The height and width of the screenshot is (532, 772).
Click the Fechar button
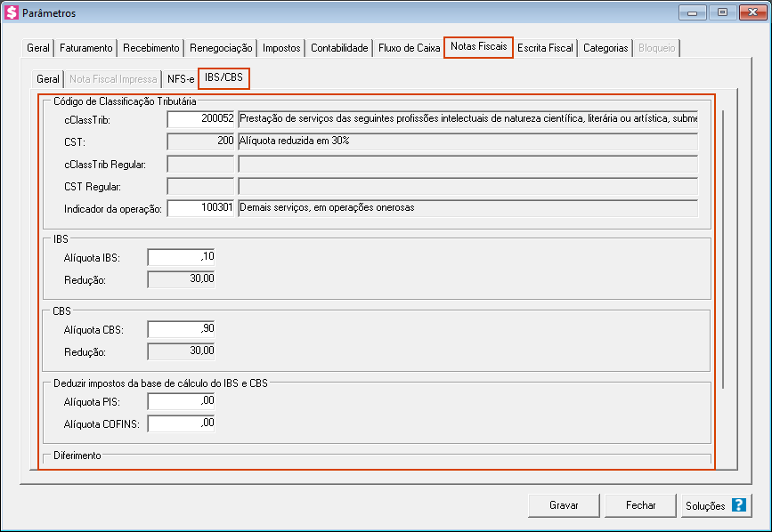click(640, 505)
